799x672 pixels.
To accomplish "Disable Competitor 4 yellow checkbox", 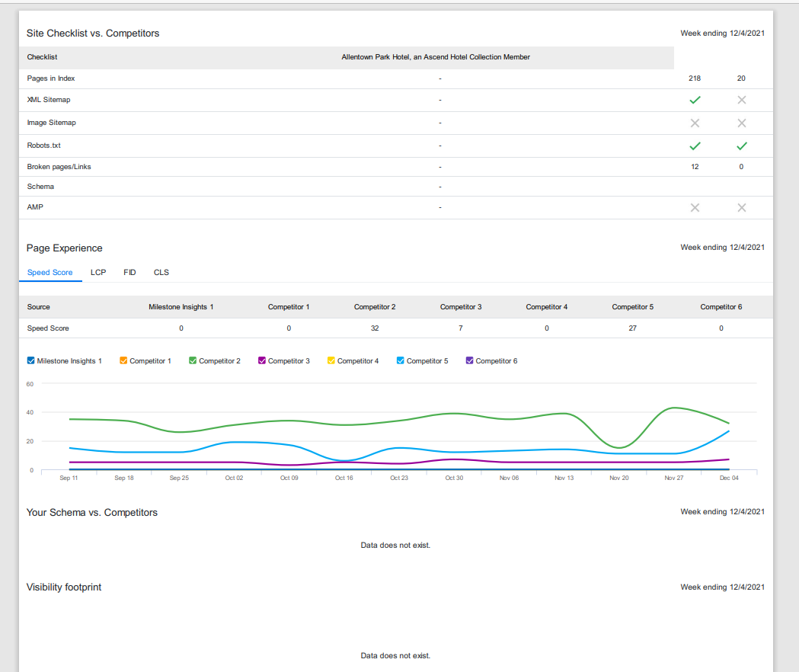I will point(331,360).
